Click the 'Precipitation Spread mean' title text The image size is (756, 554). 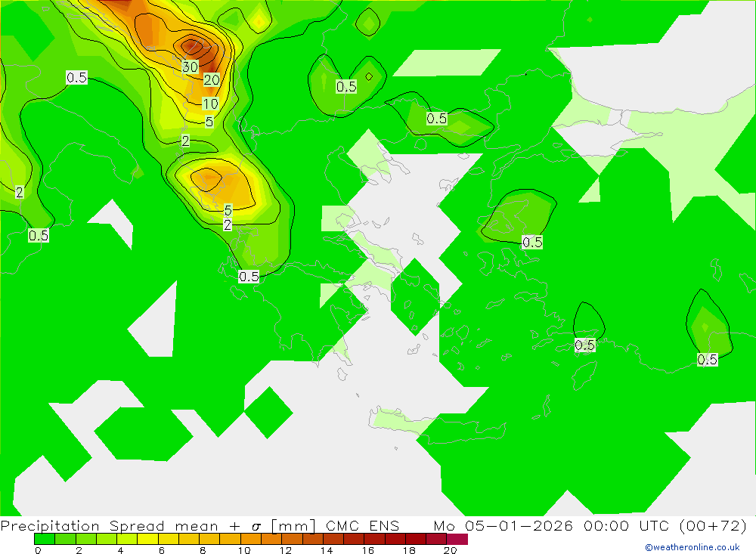click(x=108, y=525)
